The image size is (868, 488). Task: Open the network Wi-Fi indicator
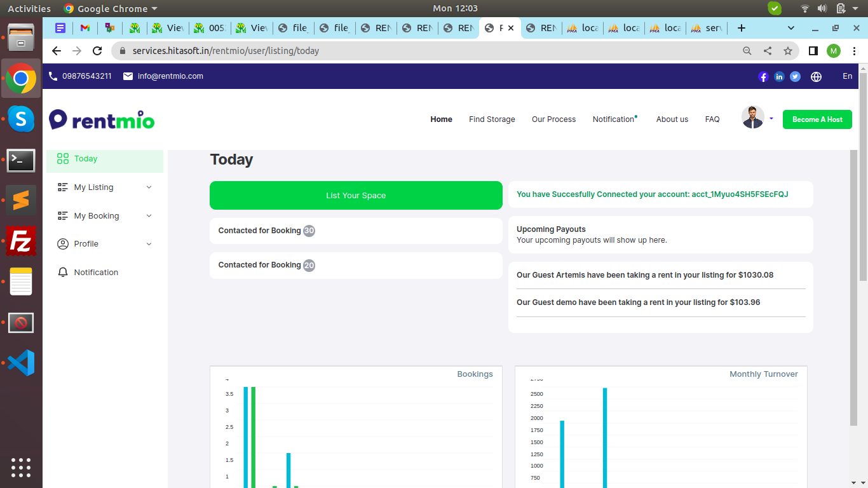click(805, 8)
